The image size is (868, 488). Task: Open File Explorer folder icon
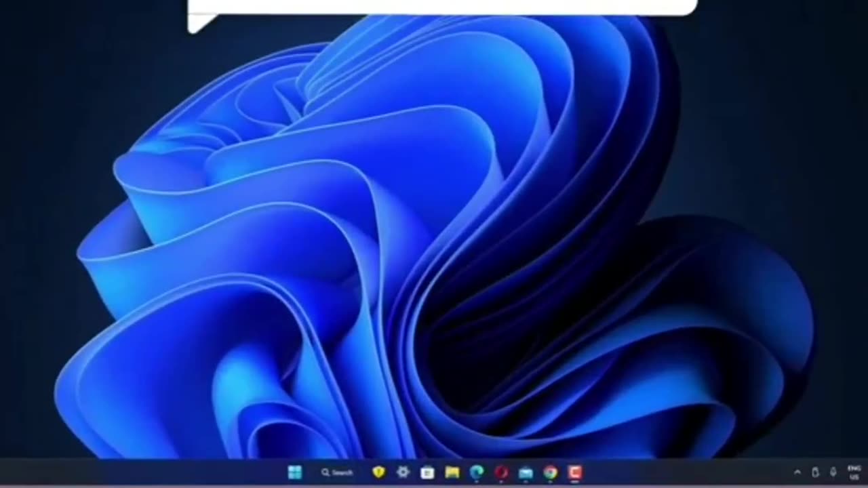[x=452, y=472]
